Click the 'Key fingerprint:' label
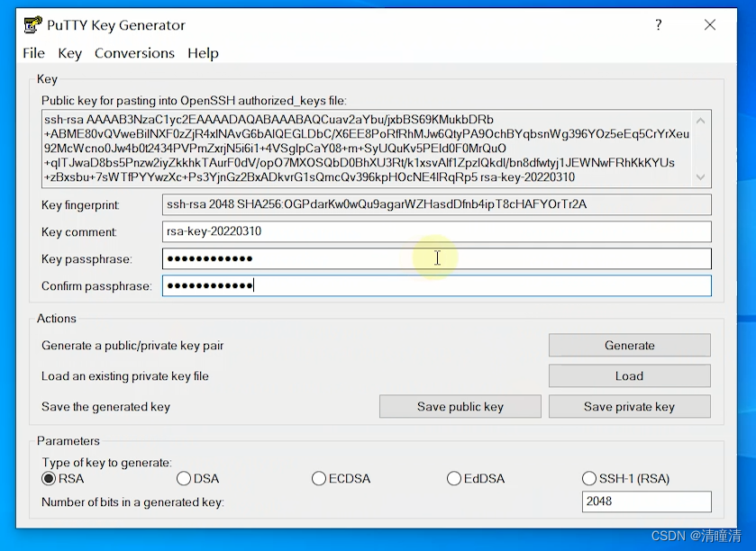The height and width of the screenshot is (551, 756). pyautogui.click(x=80, y=205)
